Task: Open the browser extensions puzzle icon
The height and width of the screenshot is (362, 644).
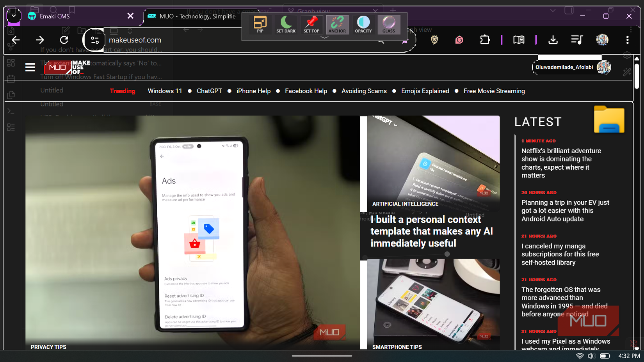Action: pyautogui.click(x=485, y=40)
